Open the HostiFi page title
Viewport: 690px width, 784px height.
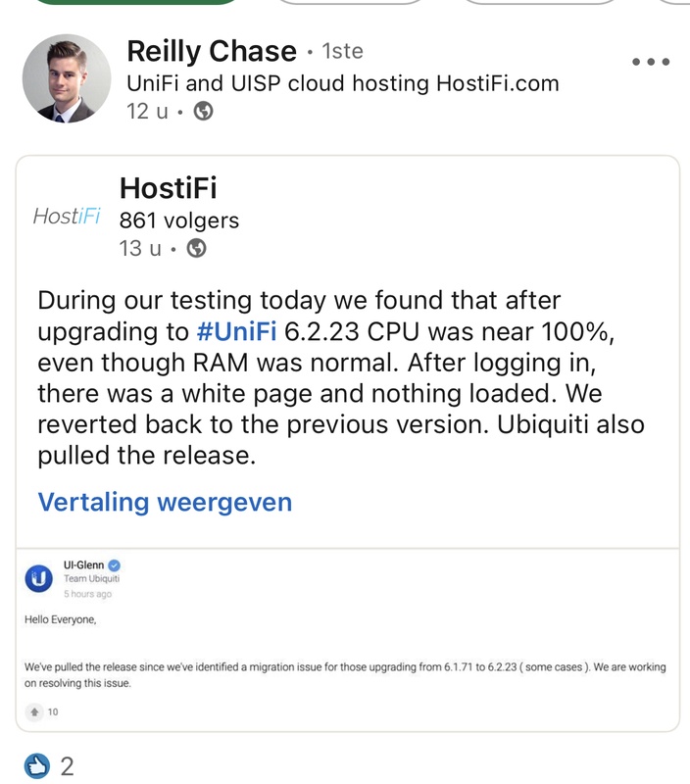[168, 187]
